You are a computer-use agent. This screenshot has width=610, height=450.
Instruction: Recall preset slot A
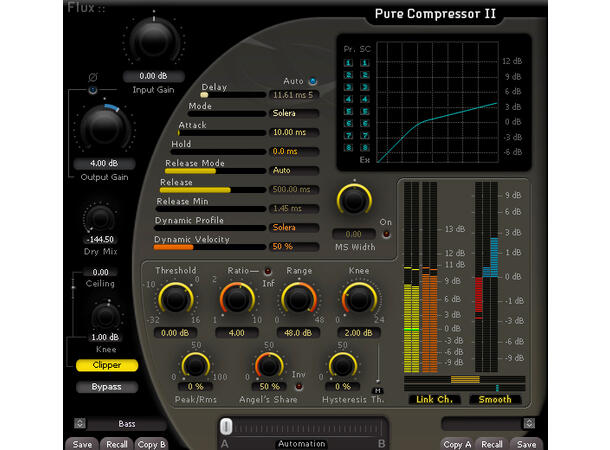tap(117, 444)
